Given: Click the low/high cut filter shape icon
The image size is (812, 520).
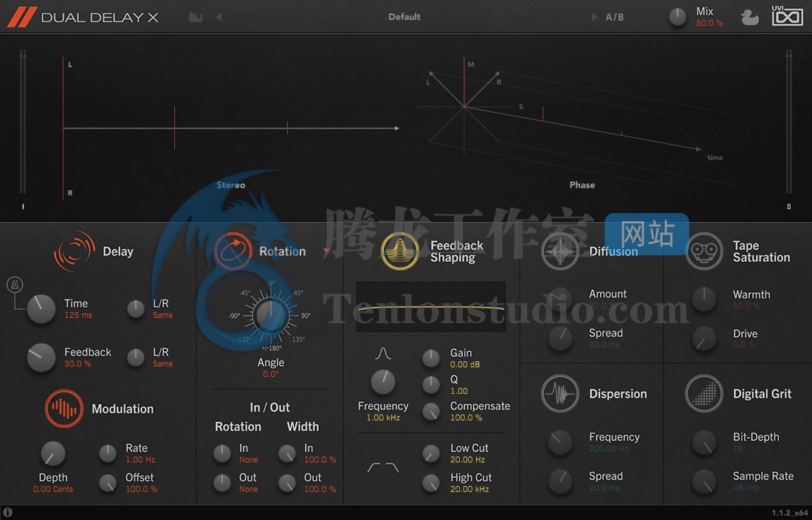Looking at the screenshot, I should [x=382, y=468].
